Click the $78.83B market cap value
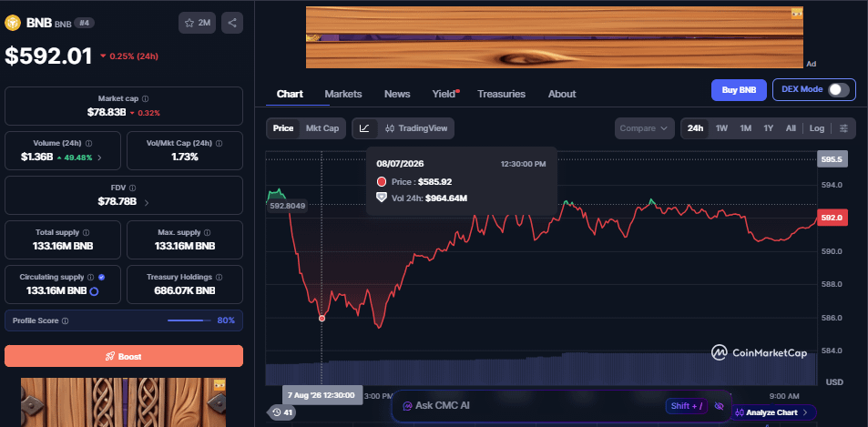 (x=107, y=112)
